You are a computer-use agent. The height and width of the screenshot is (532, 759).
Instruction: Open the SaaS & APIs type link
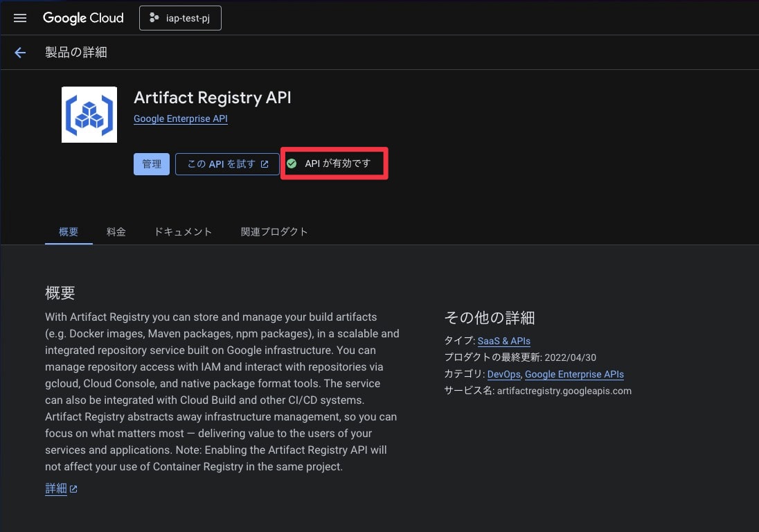tap(504, 341)
